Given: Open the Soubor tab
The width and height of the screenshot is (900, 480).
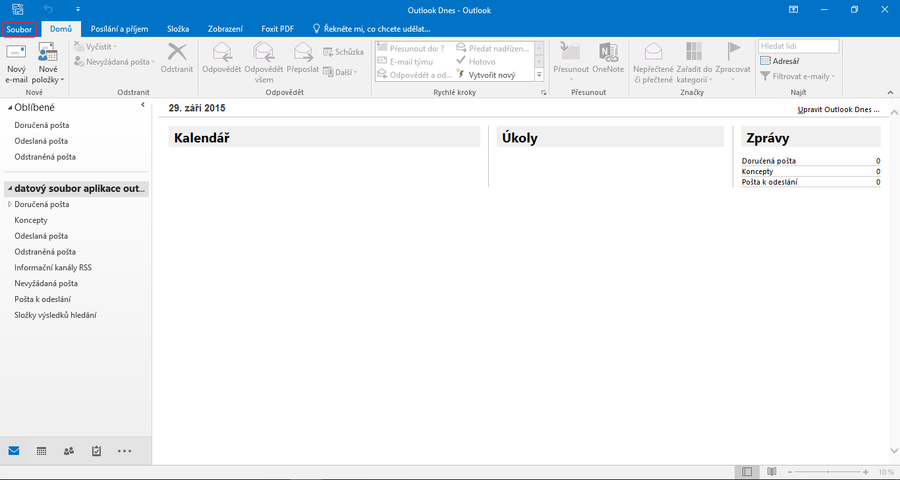Looking at the screenshot, I should [x=19, y=29].
